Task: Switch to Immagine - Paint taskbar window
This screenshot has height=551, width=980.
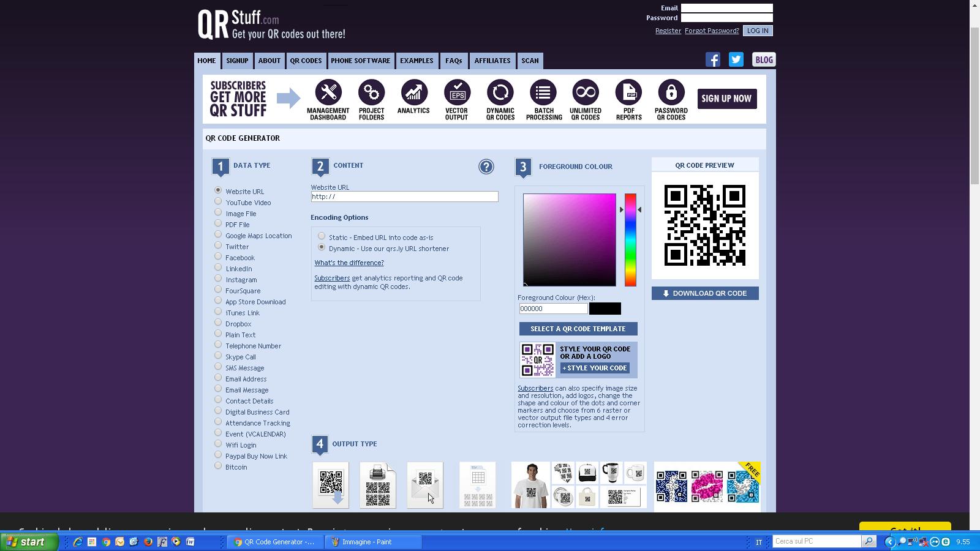Action: pos(373,542)
